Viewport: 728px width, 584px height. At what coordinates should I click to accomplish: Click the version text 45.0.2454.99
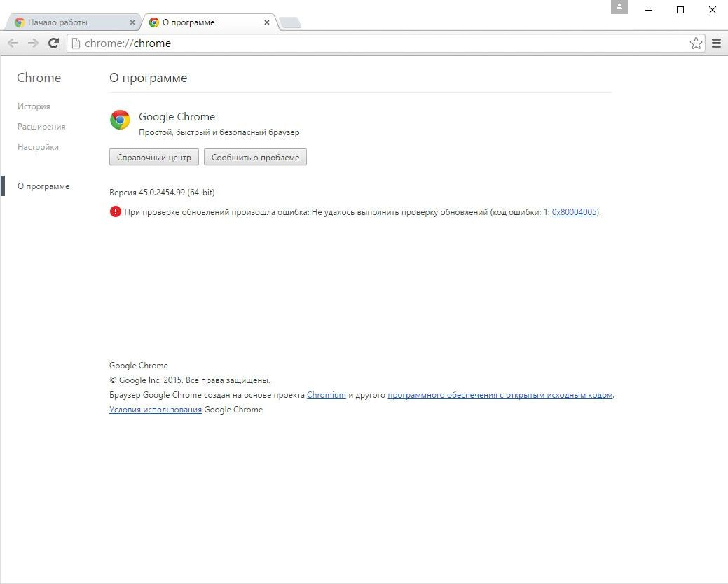[x=162, y=192]
